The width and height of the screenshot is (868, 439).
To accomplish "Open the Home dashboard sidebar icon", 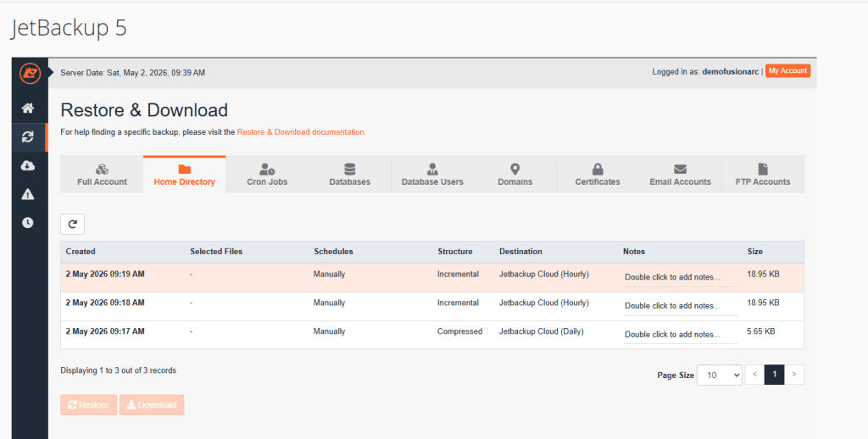I will coord(28,108).
